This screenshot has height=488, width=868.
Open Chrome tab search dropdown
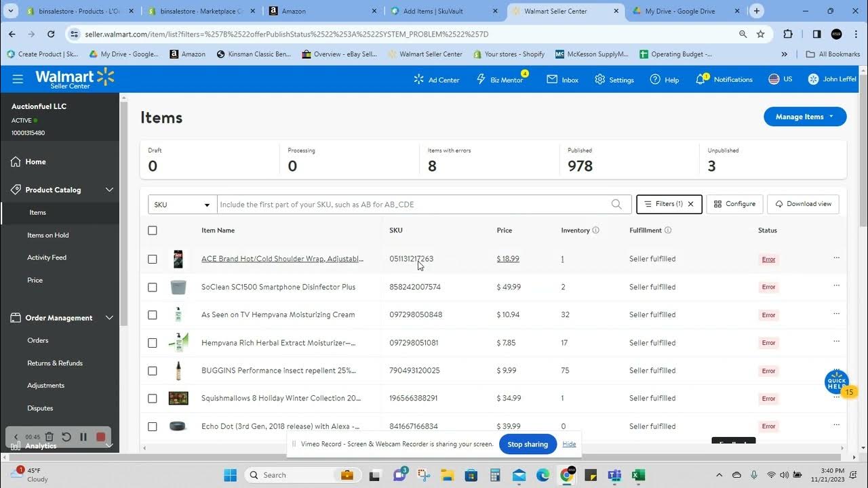[12, 11]
